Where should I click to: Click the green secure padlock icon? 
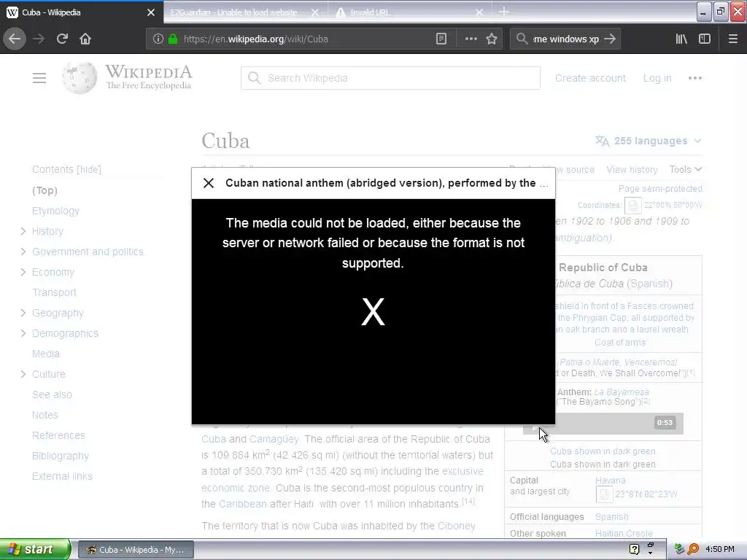pos(173,39)
